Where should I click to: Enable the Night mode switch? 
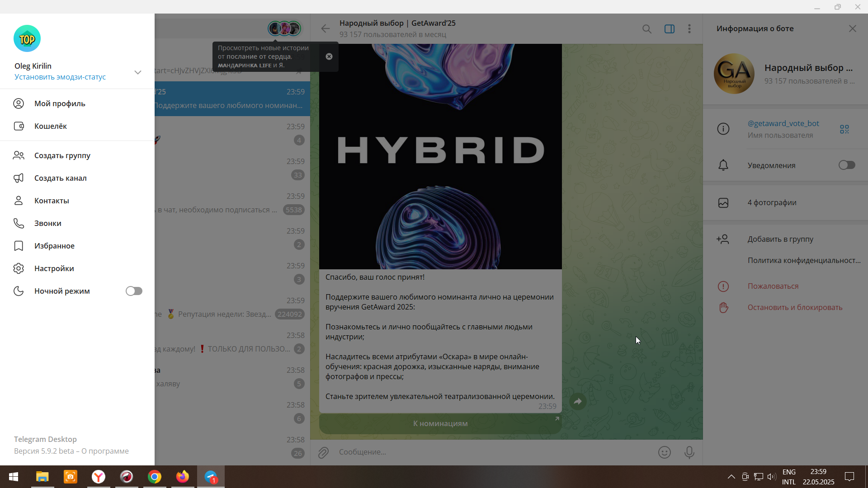[134, 291]
